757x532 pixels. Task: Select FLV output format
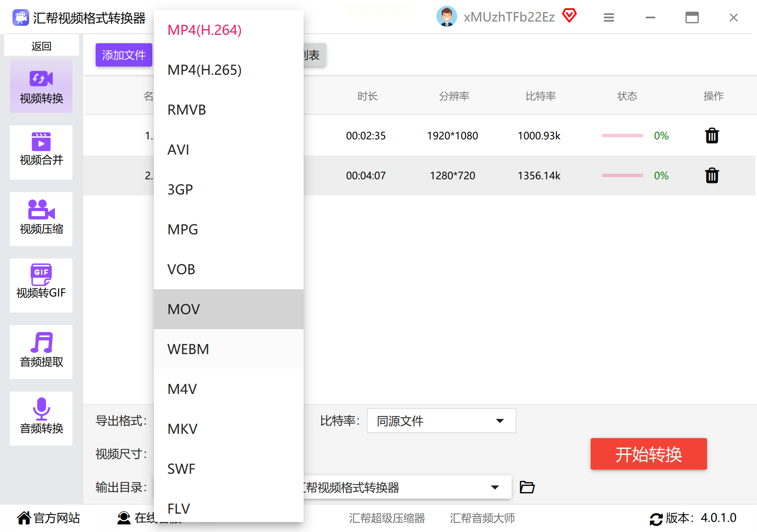coord(229,505)
